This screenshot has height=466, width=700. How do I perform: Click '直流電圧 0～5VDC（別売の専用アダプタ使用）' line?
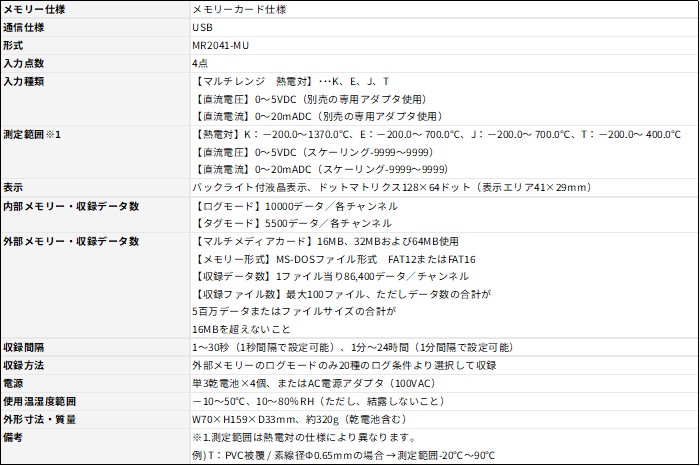[311, 99]
